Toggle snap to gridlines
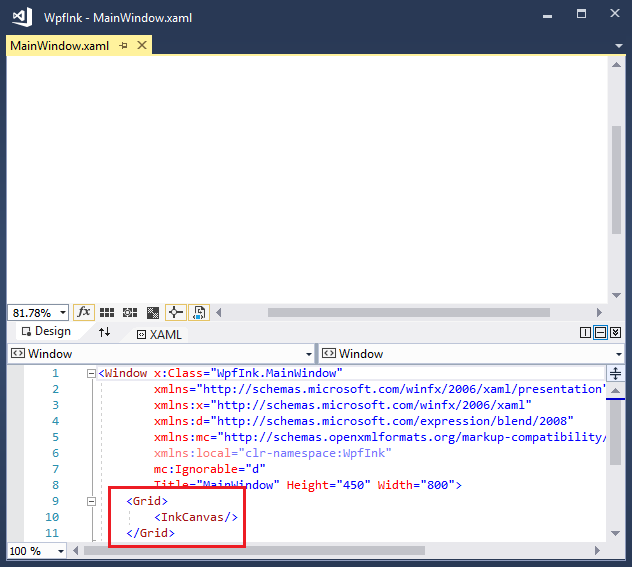The height and width of the screenshot is (567, 632). [x=130, y=312]
